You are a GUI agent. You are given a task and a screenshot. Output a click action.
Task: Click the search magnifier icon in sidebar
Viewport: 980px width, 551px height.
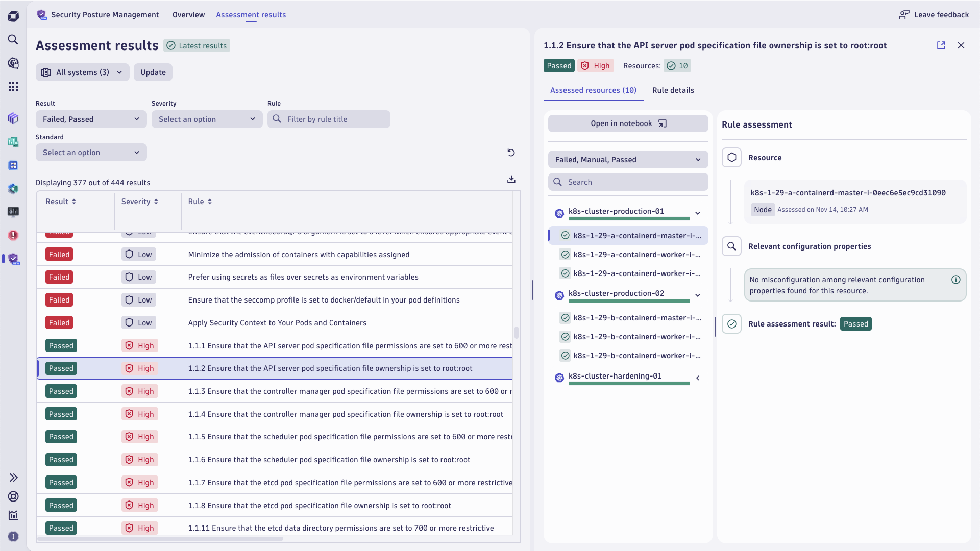click(13, 39)
